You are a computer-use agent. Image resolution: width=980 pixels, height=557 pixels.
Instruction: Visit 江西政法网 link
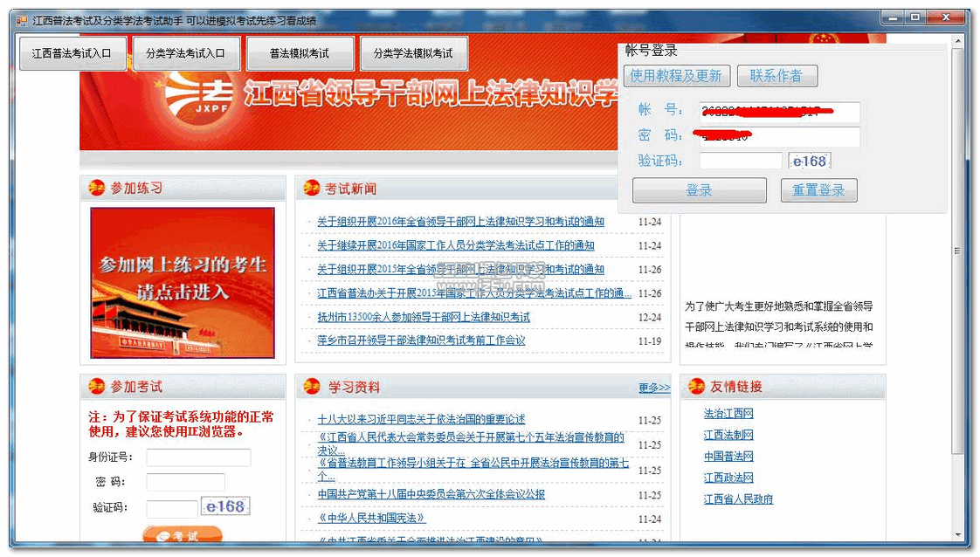pyautogui.click(x=728, y=478)
